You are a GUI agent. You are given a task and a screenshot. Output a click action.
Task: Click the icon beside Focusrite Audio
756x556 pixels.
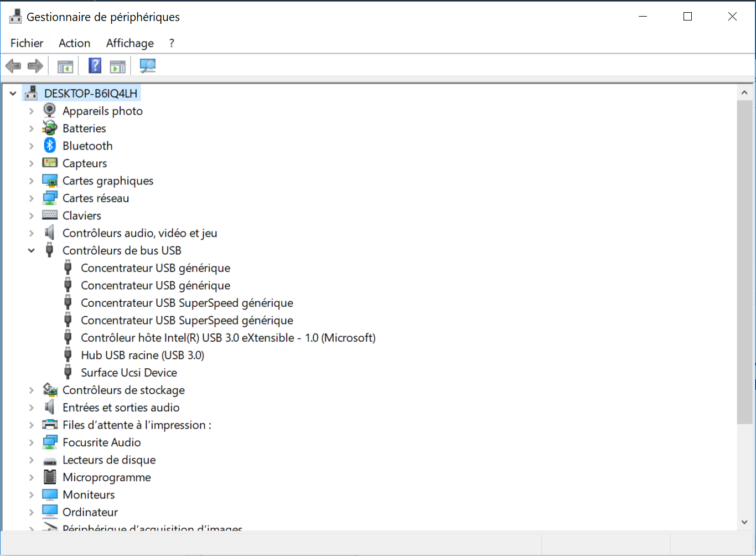[x=50, y=442]
